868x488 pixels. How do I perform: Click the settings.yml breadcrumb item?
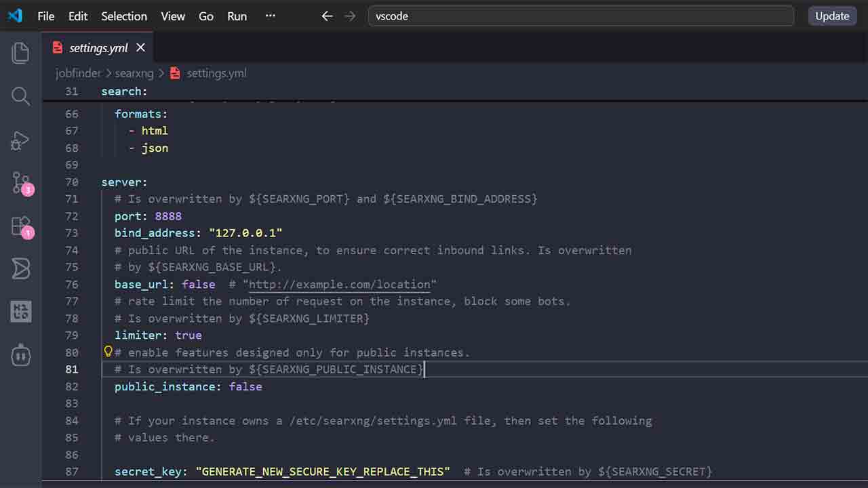click(x=216, y=73)
